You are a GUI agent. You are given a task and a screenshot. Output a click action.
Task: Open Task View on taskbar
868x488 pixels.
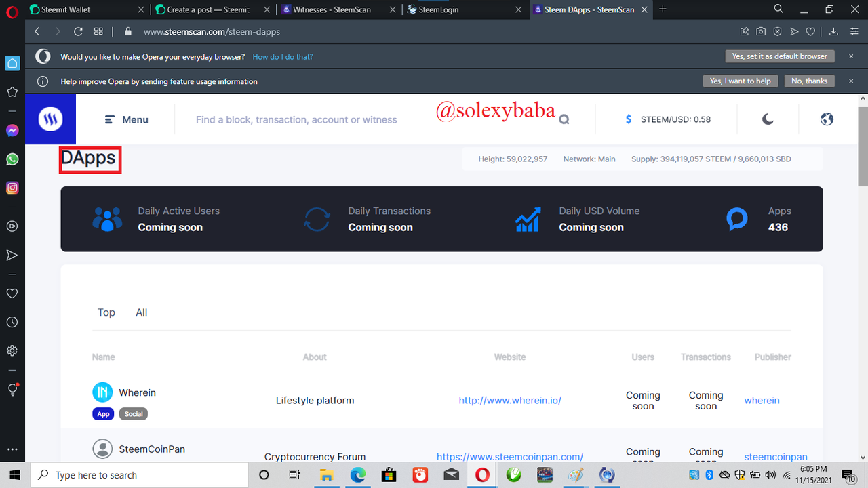tap(294, 474)
